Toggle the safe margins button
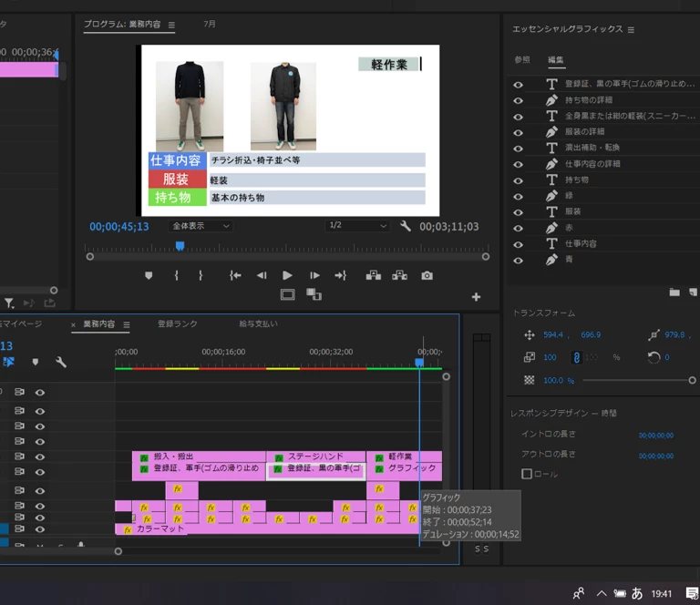 coord(287,294)
